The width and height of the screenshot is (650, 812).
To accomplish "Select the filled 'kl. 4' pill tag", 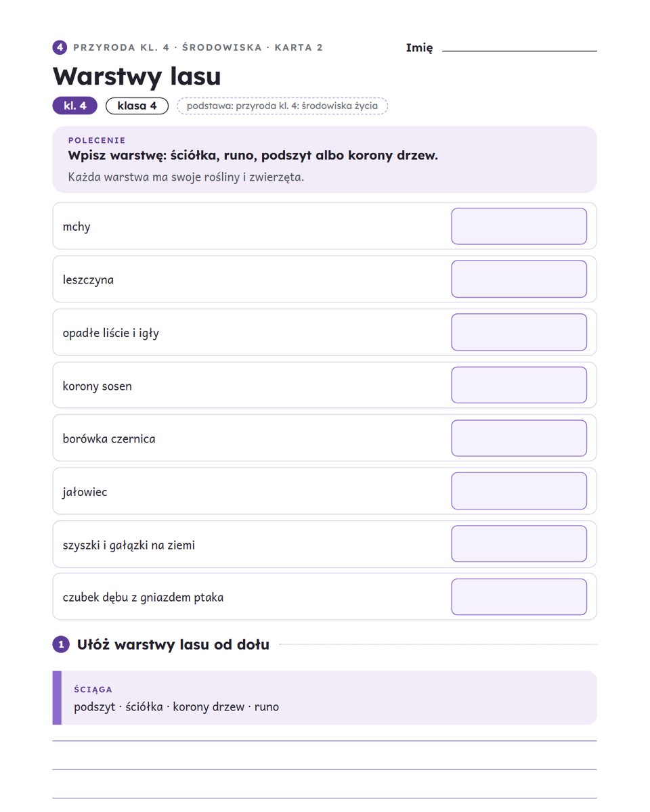I will click(x=75, y=106).
